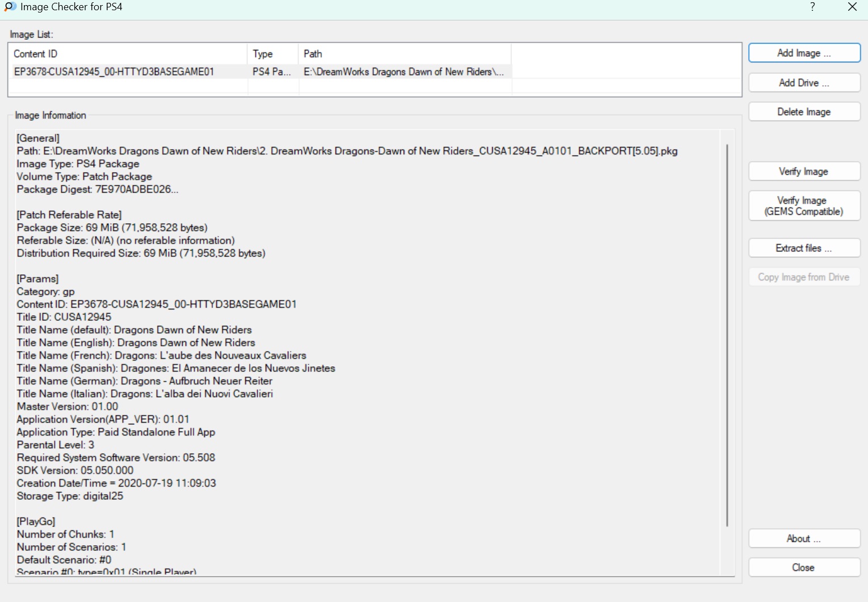Click the Package Digest line in Image Information
The height and width of the screenshot is (602, 868).
98,189
